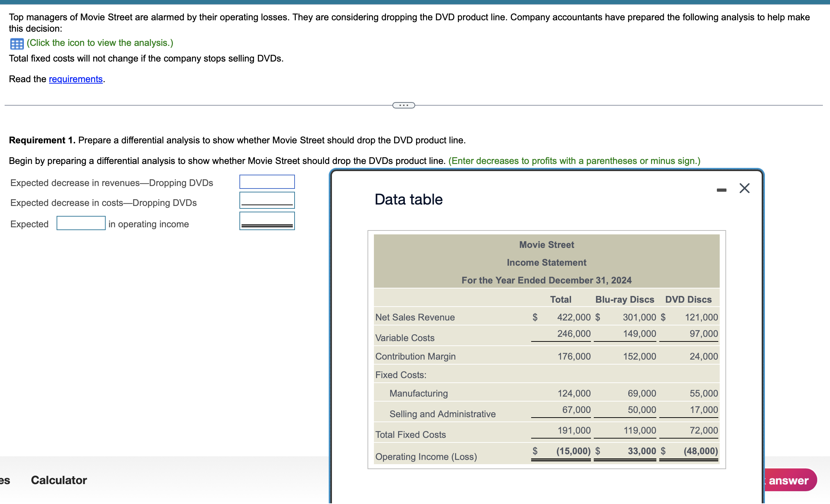Viewport: 830px width, 504px height.
Task: Click the Contribution Margin row label
Action: [415, 356]
